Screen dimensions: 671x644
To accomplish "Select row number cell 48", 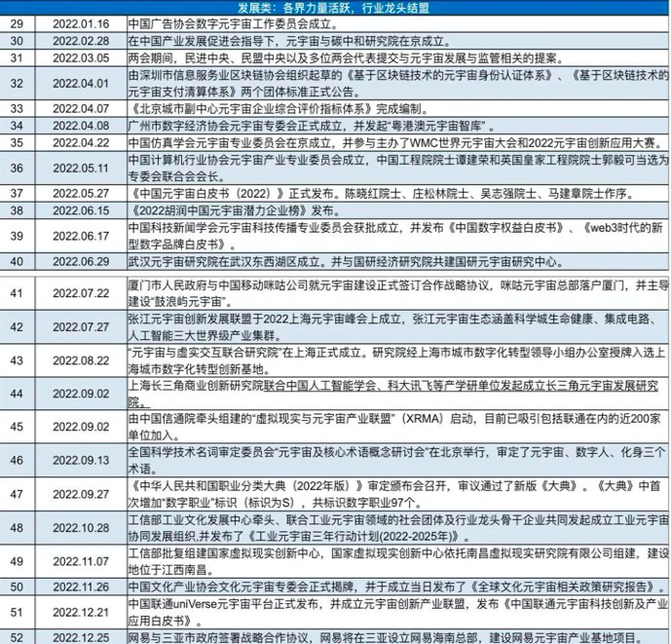I will [x=17, y=528].
